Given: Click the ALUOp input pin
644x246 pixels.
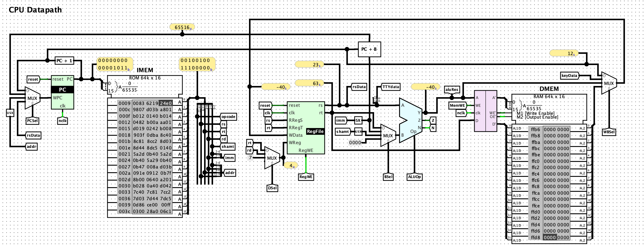Looking at the screenshot, I should click(415, 177).
